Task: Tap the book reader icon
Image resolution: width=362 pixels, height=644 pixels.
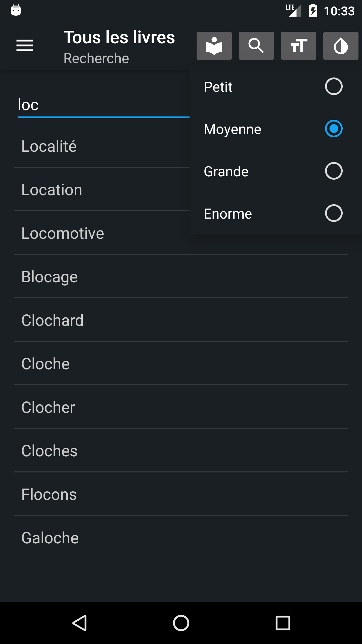Action: point(214,46)
